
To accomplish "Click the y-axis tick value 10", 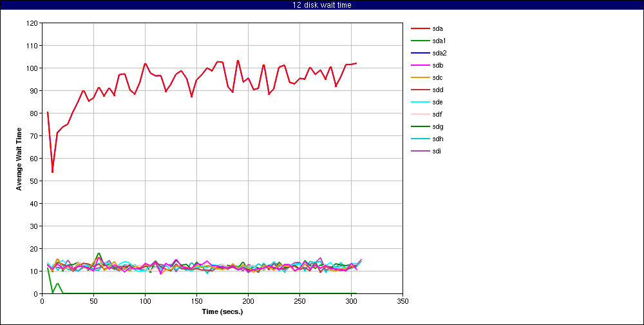I will click(x=35, y=271).
